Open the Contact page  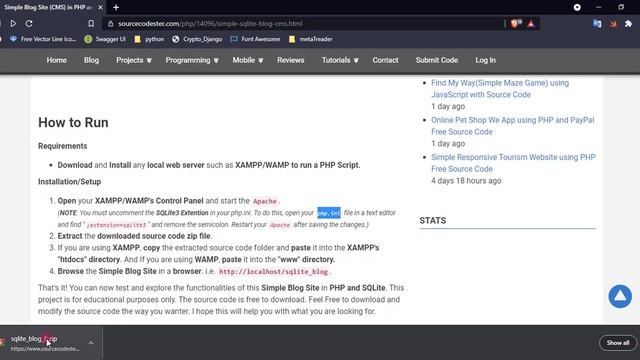point(385,60)
